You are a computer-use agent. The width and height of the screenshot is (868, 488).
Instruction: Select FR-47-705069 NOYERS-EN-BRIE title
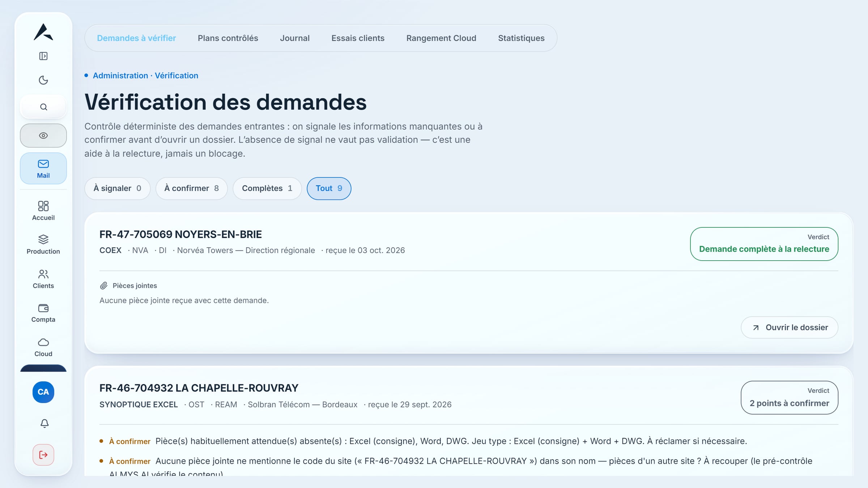tap(180, 234)
